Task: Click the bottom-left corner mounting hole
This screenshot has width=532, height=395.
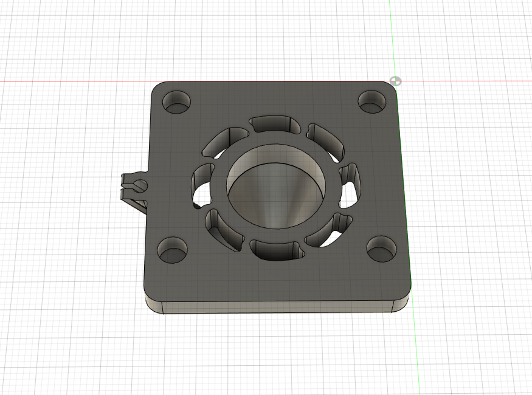Action: 172,250
